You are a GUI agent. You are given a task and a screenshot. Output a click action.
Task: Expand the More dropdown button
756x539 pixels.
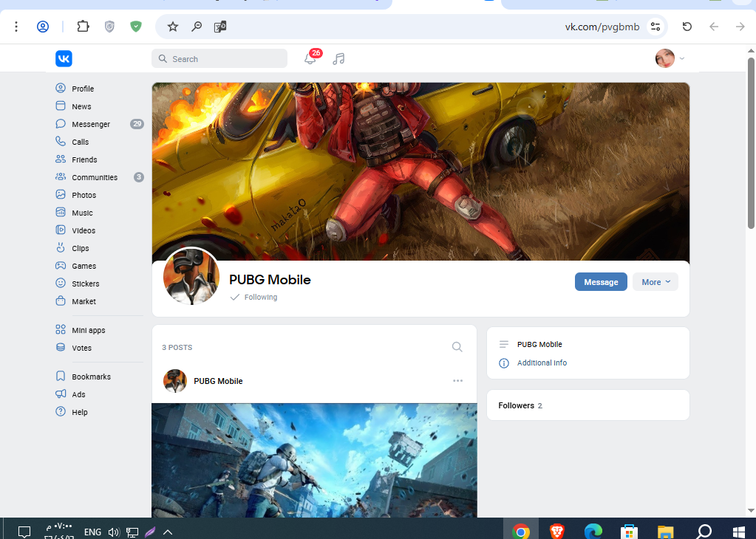click(x=655, y=282)
